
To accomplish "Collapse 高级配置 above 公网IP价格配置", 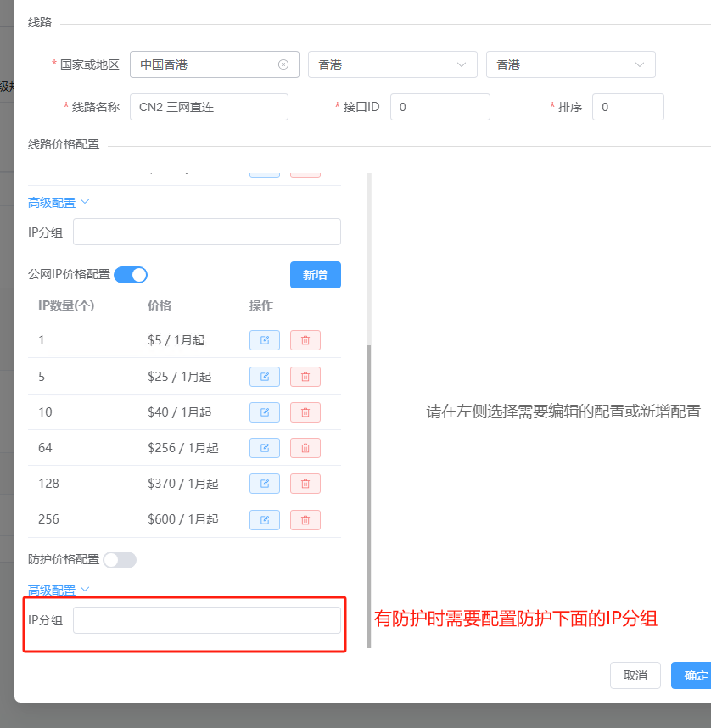I will [59, 203].
